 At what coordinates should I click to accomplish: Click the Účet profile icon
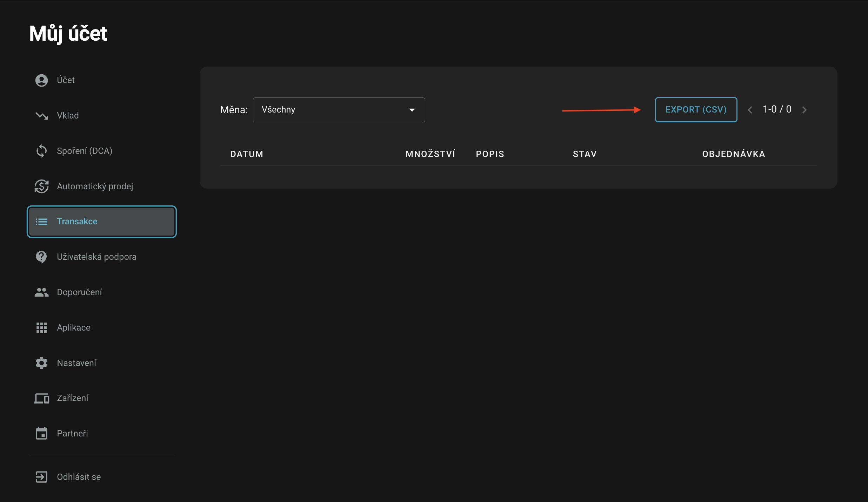coord(41,80)
